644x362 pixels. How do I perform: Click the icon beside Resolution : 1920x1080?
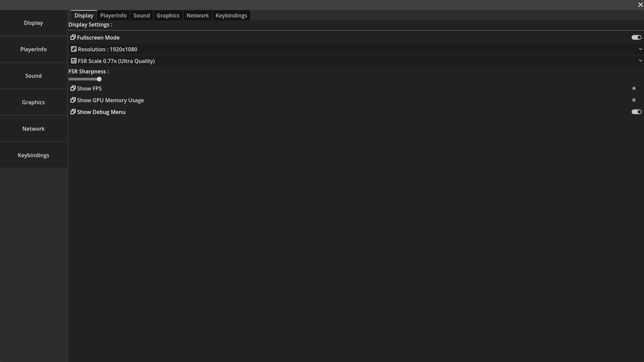point(74,49)
